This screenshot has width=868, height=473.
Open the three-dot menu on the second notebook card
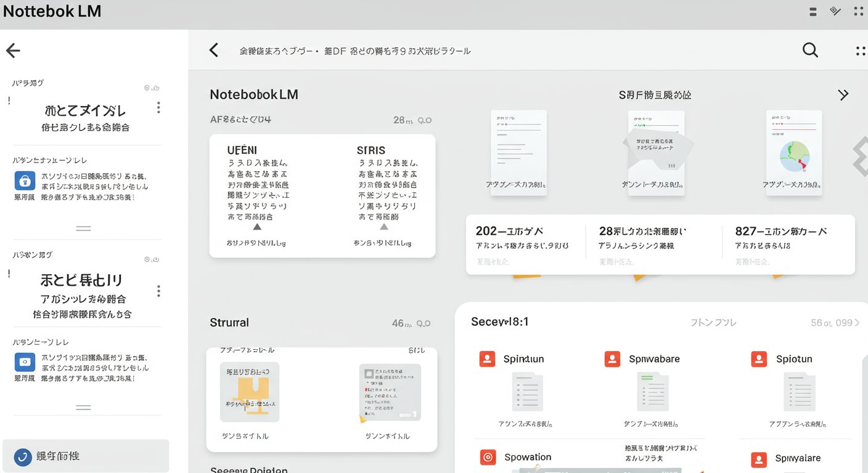coord(158,290)
